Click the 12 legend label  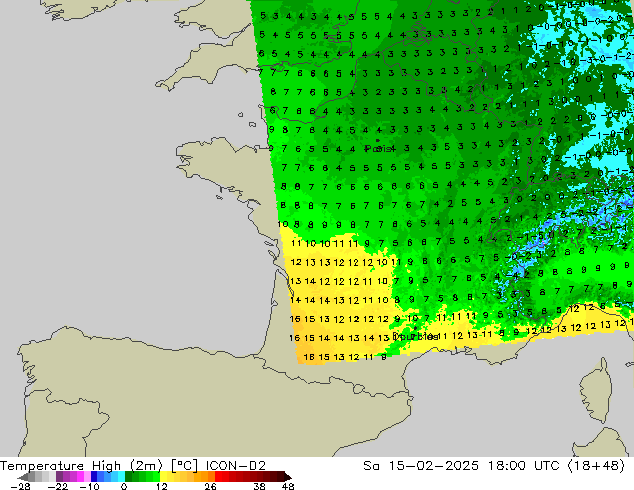[162, 486]
